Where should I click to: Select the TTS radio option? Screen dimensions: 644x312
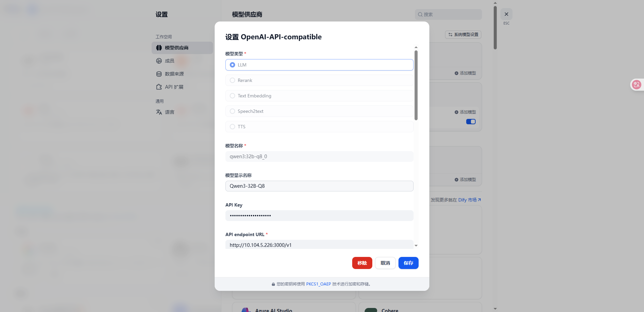point(232,127)
